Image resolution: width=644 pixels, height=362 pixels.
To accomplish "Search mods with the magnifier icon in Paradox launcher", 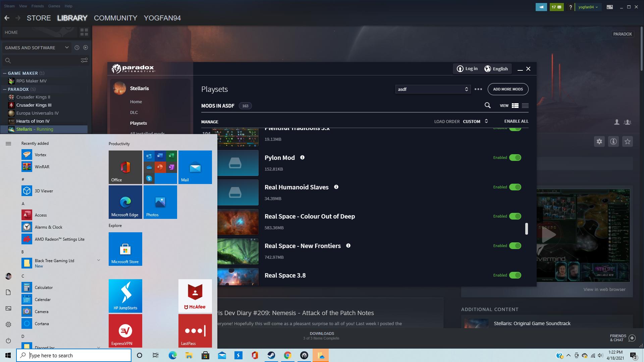I will click(487, 106).
